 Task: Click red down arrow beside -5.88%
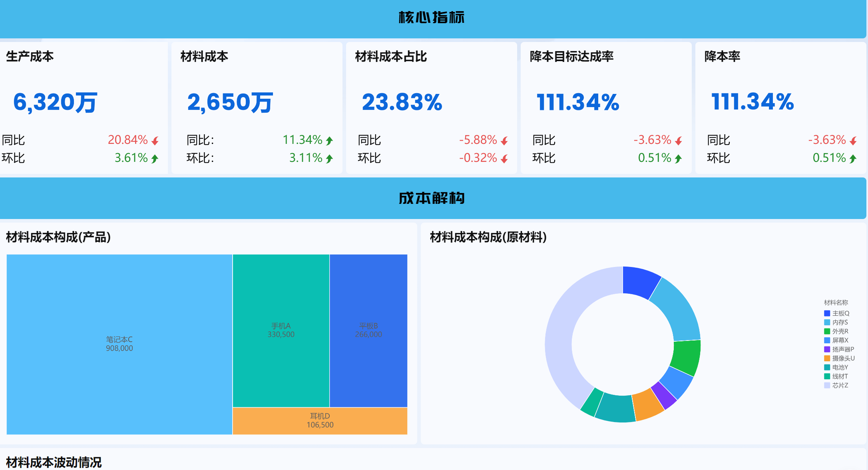[505, 141]
